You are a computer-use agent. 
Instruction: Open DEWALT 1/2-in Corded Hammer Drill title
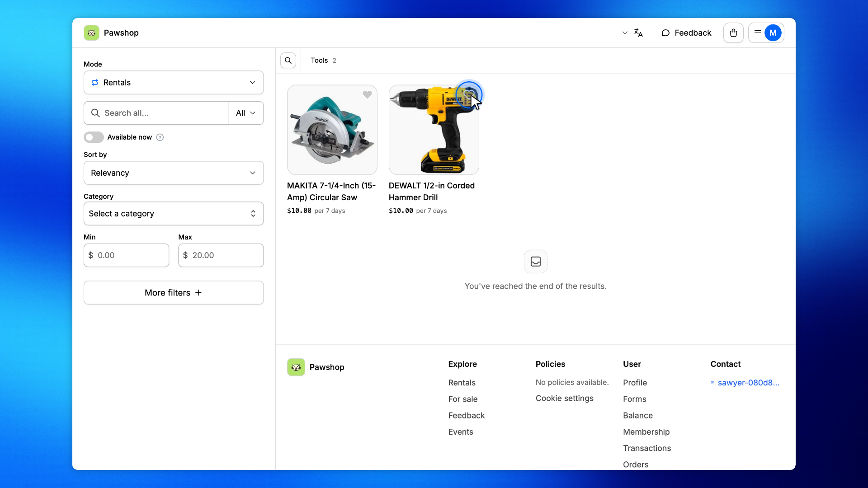[432, 192]
